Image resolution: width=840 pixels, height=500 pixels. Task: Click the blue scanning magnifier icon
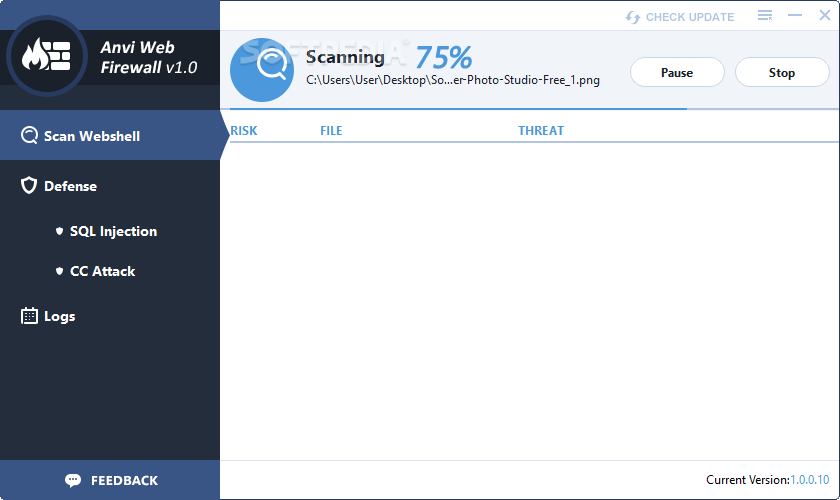(x=262, y=70)
